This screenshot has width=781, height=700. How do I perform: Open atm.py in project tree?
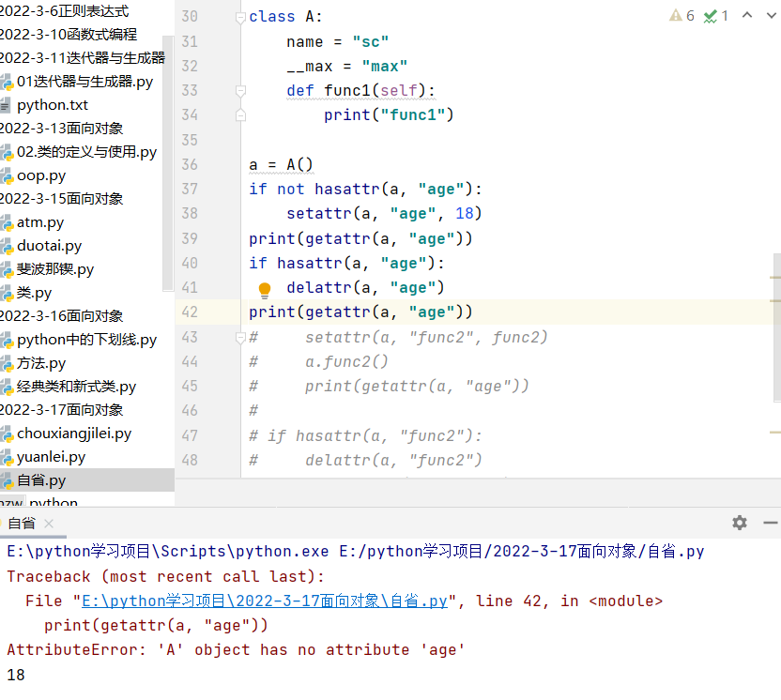39,222
